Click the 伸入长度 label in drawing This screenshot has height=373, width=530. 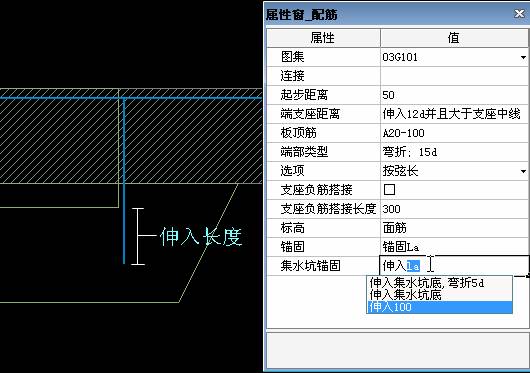coord(201,237)
